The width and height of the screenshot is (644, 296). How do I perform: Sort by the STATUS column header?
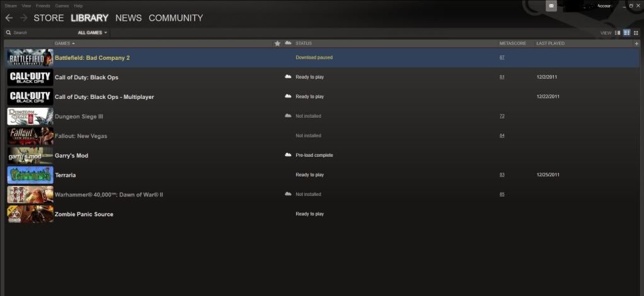[x=304, y=43]
